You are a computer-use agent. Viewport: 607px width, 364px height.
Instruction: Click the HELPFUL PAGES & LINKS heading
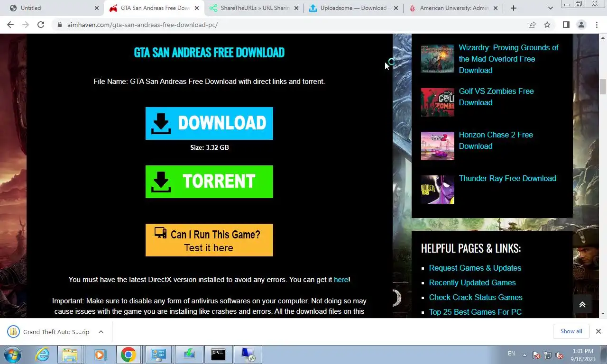point(471,248)
